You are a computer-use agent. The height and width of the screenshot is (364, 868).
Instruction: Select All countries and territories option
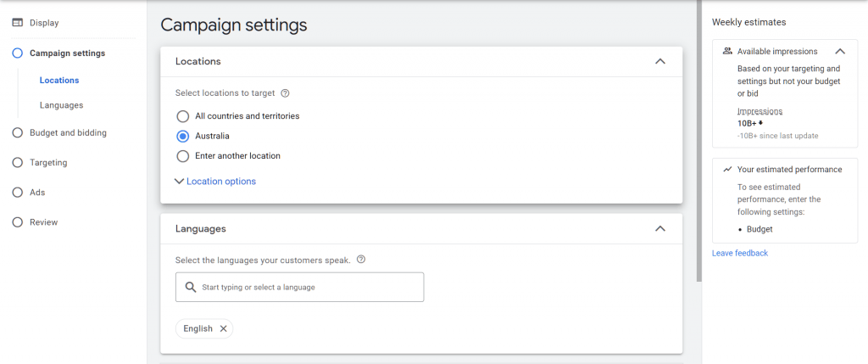tap(182, 116)
